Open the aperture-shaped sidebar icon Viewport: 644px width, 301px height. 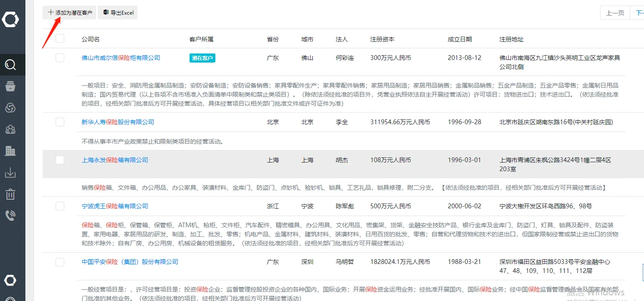point(10,108)
